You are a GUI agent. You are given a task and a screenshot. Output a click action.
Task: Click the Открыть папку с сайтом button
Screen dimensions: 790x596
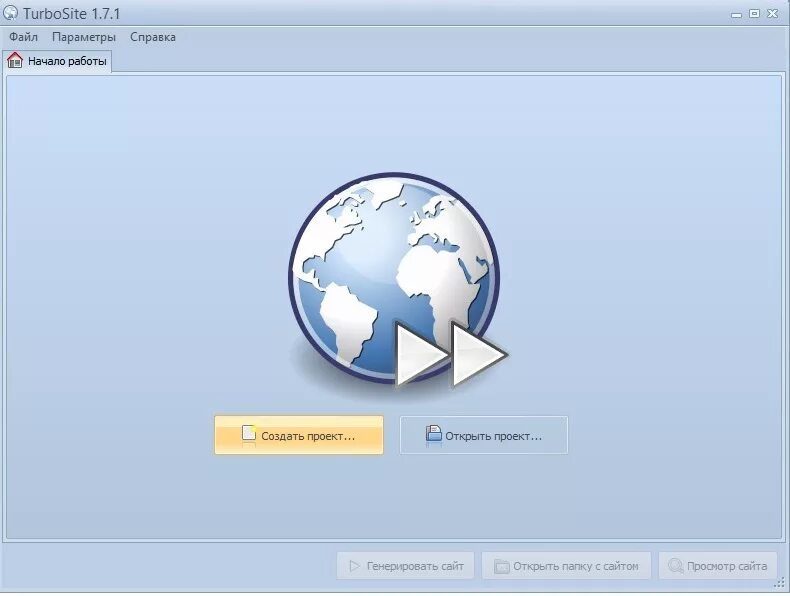pyautogui.click(x=566, y=566)
